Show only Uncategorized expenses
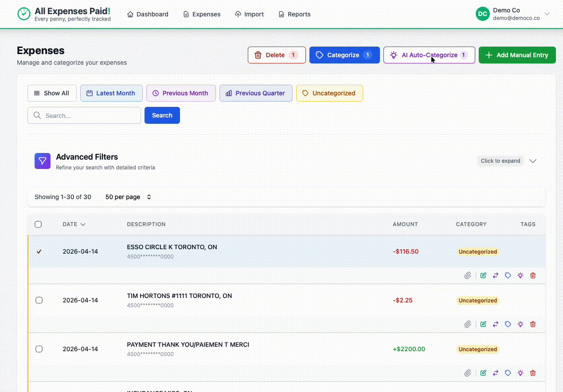The height and width of the screenshot is (392, 563). tap(329, 93)
